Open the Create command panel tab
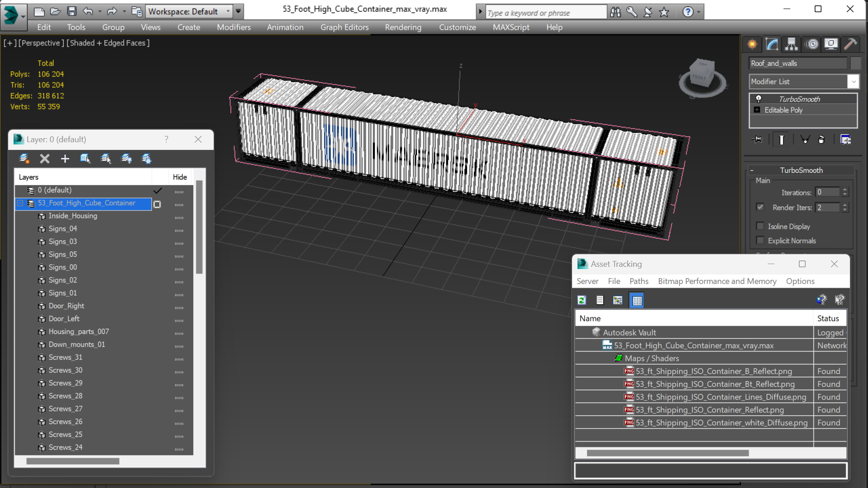 coord(752,44)
